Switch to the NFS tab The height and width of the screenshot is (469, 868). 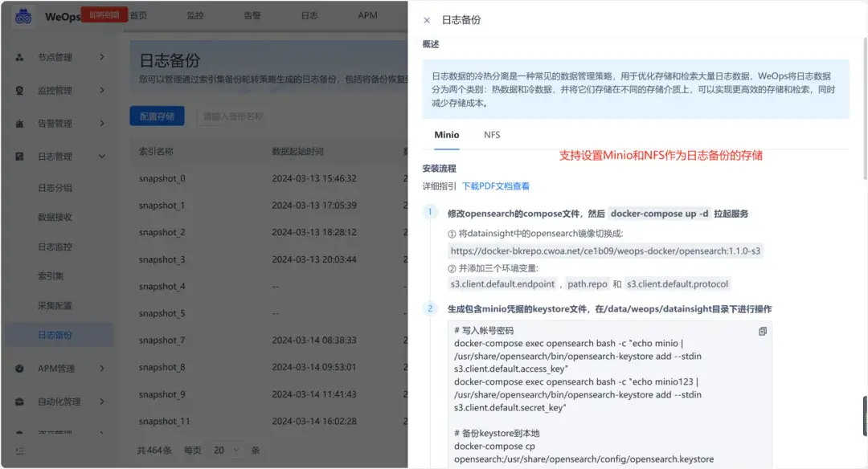(x=491, y=135)
